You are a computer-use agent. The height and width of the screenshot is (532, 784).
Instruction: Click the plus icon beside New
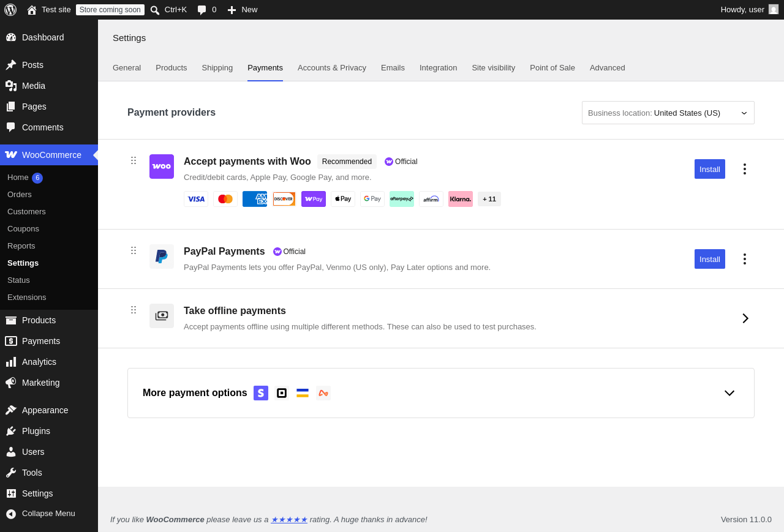[x=232, y=10]
